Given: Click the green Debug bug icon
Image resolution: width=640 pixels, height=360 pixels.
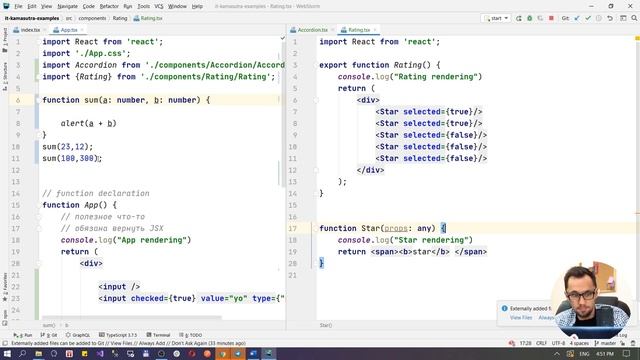Looking at the screenshot, I should [529, 18].
